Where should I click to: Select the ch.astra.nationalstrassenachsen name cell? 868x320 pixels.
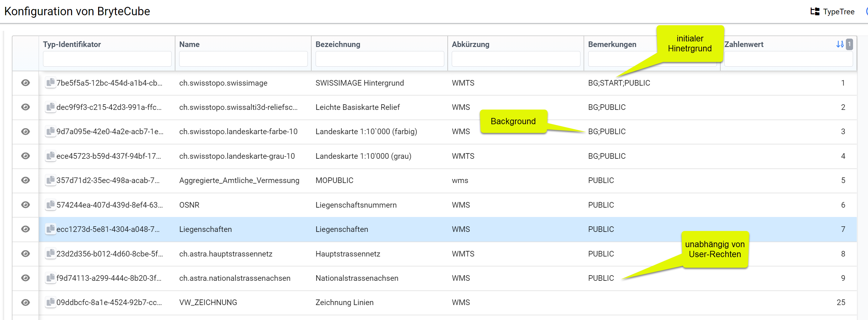[x=235, y=278]
